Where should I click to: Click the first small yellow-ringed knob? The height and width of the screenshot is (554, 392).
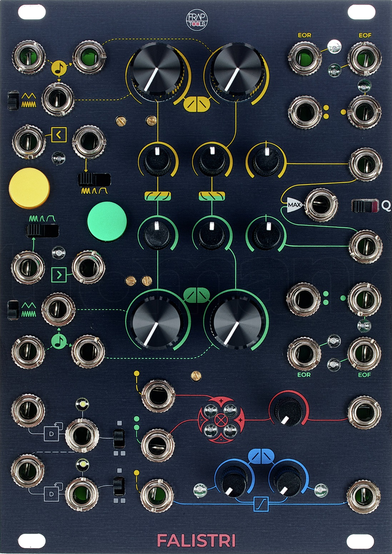pos(158,160)
